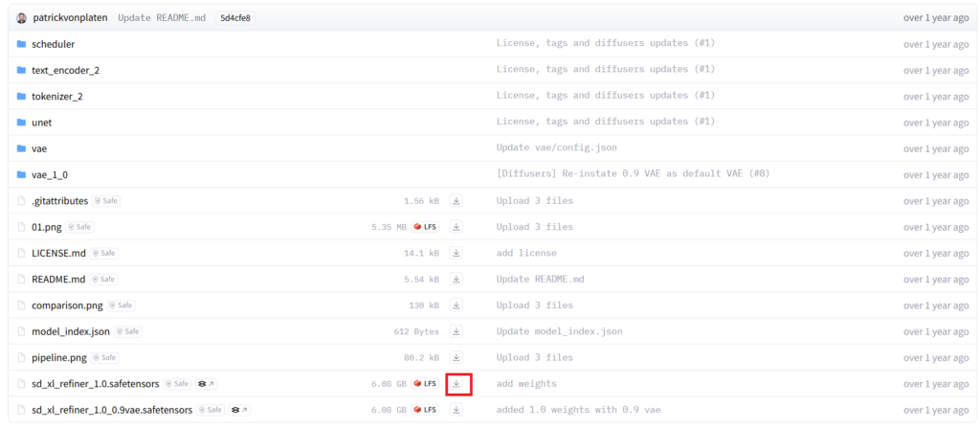Open pickle/tensor viewer for sd_xl_refiner_1.0.safetensors

(x=207, y=384)
